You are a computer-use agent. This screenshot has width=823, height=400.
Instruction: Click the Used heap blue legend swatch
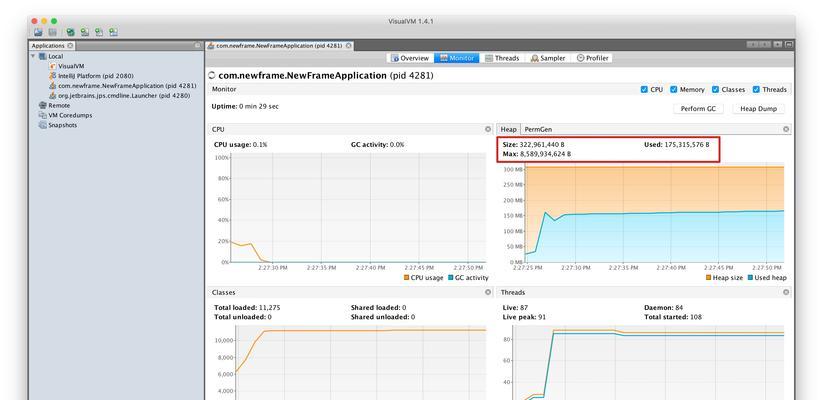pos(750,278)
